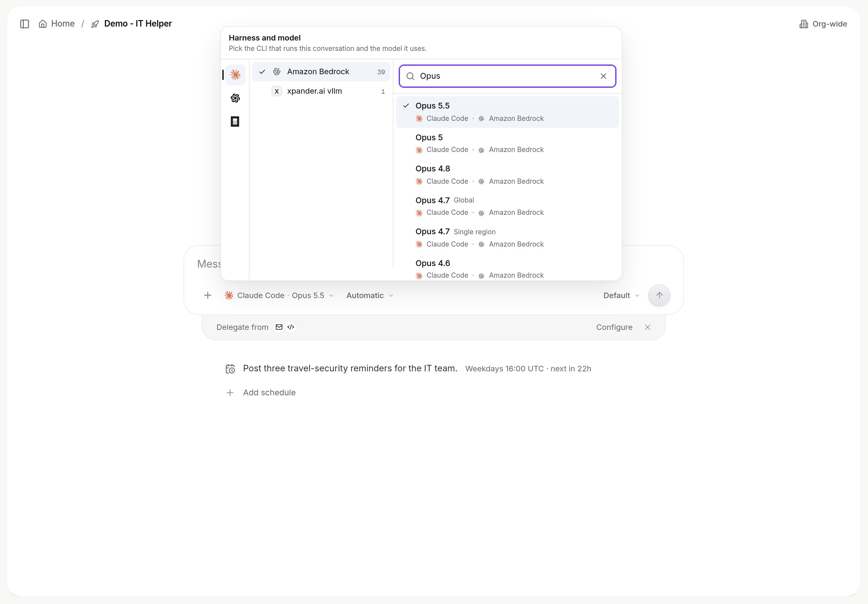Screen dimensions: 868x604
Task: Open the Automatic mode dropdown
Action: click(x=370, y=296)
